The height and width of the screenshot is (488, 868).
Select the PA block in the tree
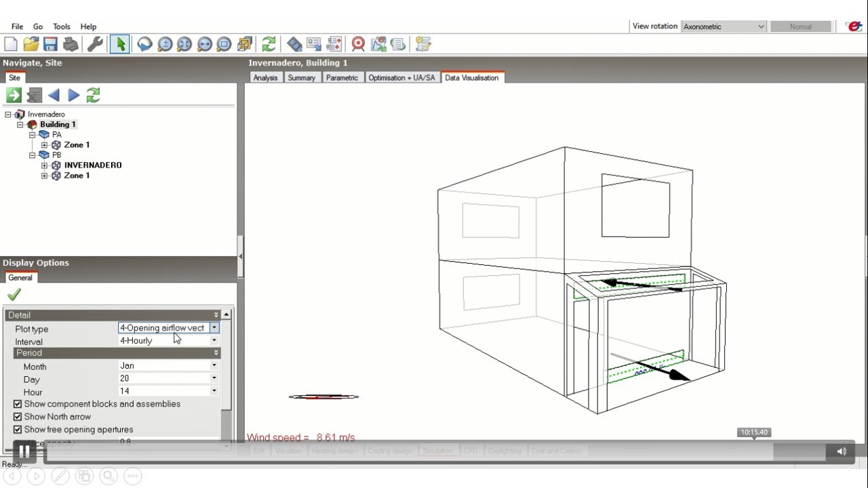(57, 135)
